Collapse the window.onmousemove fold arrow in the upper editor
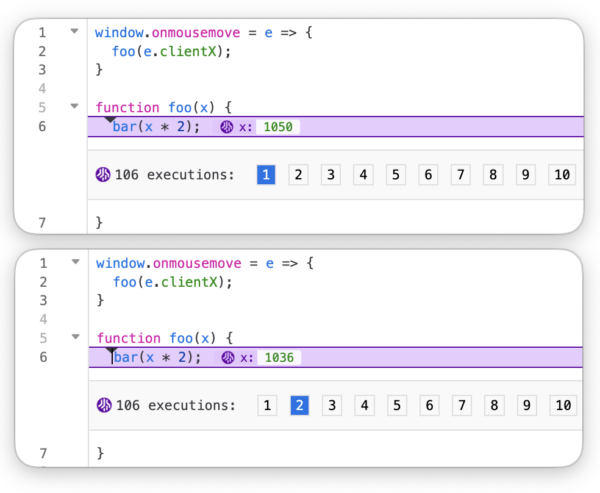Viewport: 600px width, 493px height. tap(73, 32)
